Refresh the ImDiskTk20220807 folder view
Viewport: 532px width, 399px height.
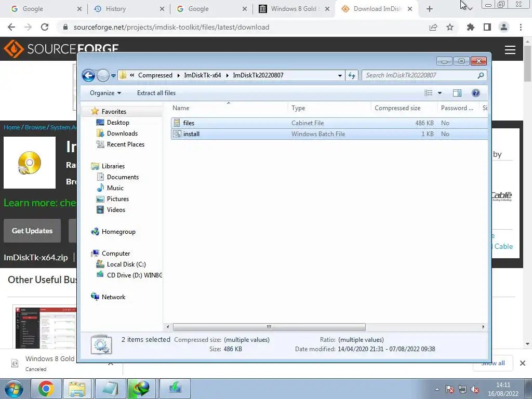pyautogui.click(x=352, y=75)
